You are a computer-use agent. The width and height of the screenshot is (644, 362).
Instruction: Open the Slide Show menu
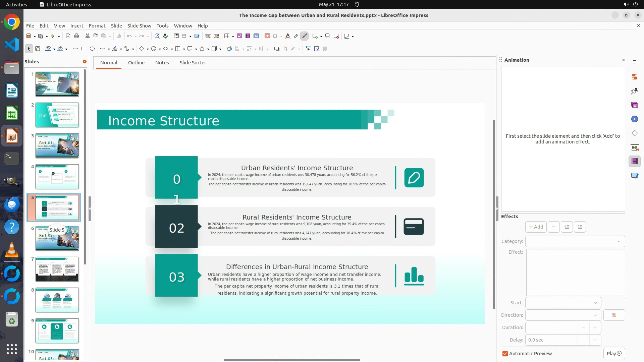[x=139, y=26]
